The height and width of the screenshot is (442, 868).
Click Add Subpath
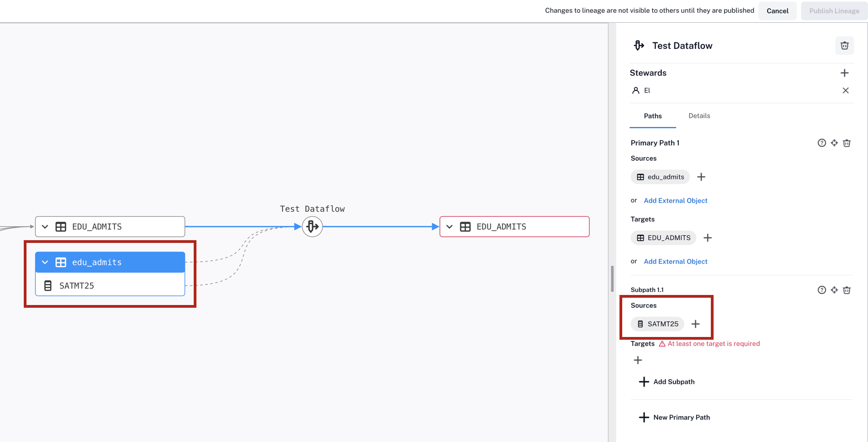pos(667,382)
